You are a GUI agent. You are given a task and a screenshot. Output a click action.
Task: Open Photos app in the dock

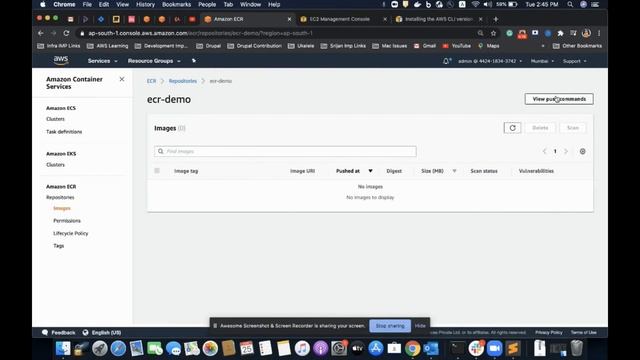tap(210, 348)
